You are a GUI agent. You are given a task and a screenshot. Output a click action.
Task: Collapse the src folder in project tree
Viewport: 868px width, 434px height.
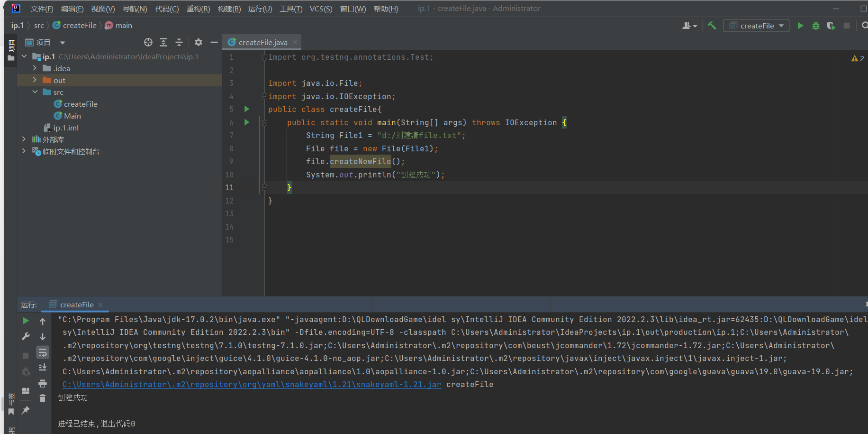[x=35, y=92]
